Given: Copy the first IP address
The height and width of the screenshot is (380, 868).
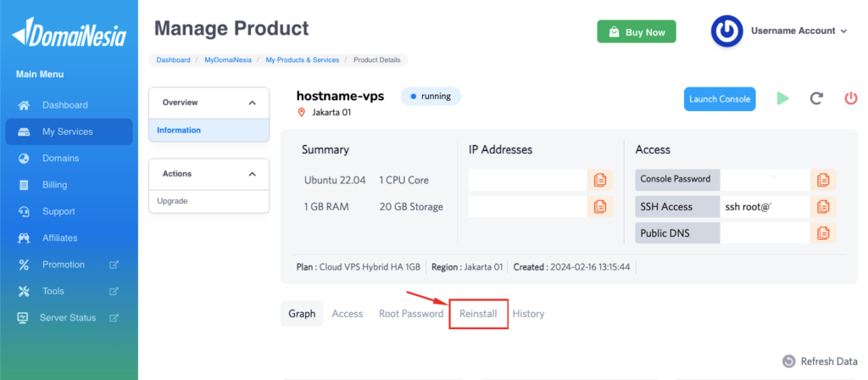Looking at the screenshot, I should tap(600, 180).
